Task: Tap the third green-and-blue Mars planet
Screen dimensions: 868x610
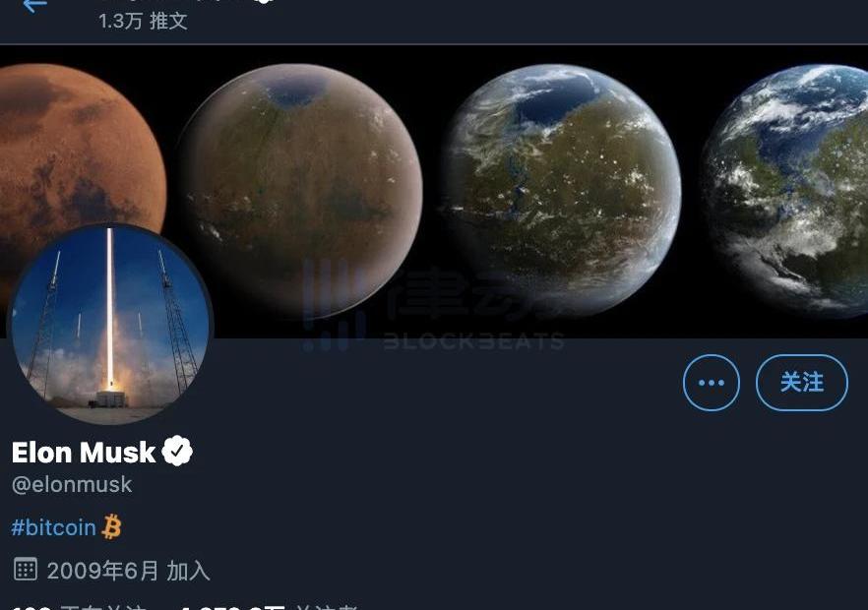Action: click(561, 191)
